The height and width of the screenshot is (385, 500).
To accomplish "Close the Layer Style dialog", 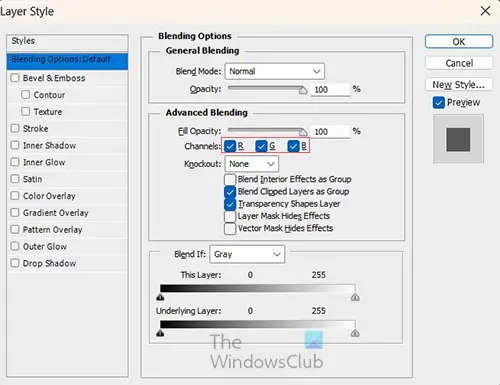I will point(485,11).
